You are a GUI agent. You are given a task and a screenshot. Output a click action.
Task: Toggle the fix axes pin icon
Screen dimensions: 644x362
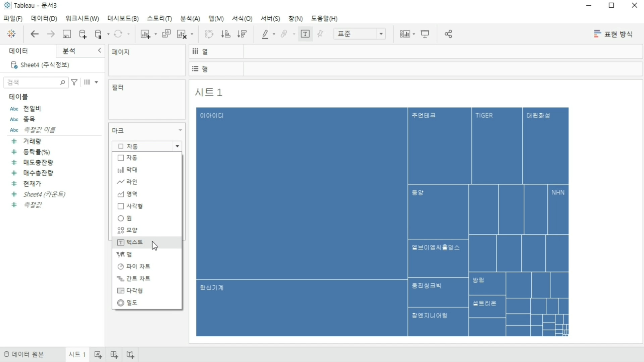320,34
